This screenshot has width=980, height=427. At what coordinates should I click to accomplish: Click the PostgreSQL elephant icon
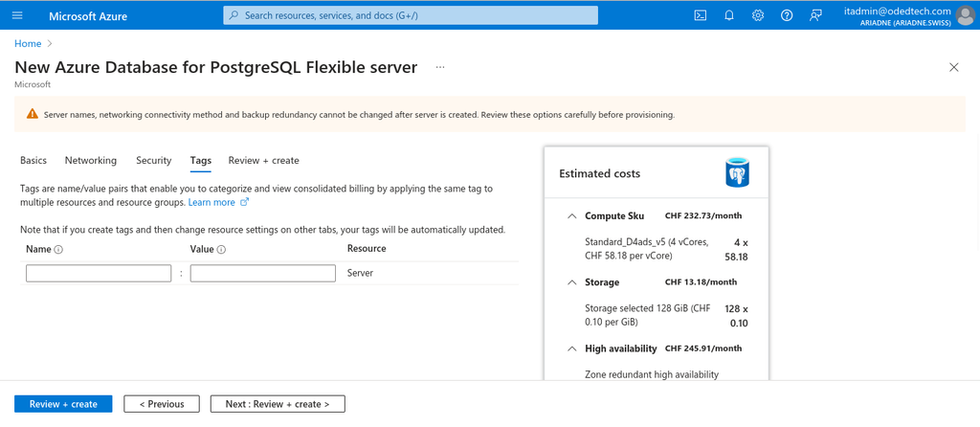tap(738, 173)
